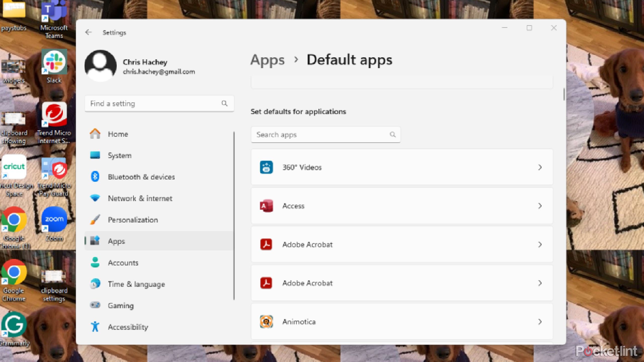Viewport: 644px width, 362px height.
Task: Click the main content scrollbar thumb
Action: pyautogui.click(x=564, y=94)
